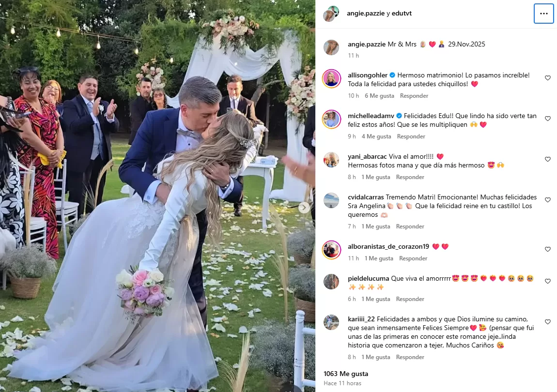Reply to kariiii_22's comment via Responder
Image resolution: width=557 pixels, height=392 pixels.
click(410, 357)
